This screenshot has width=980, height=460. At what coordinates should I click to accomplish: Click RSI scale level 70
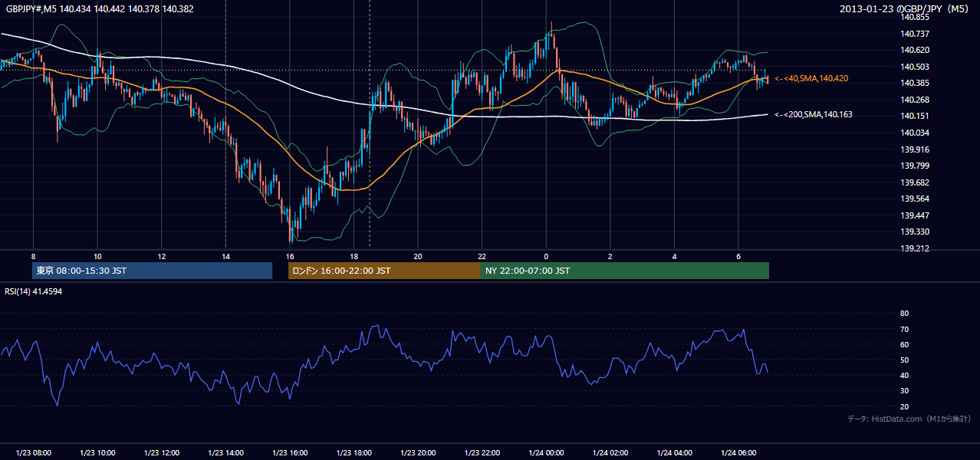pyautogui.click(x=904, y=329)
